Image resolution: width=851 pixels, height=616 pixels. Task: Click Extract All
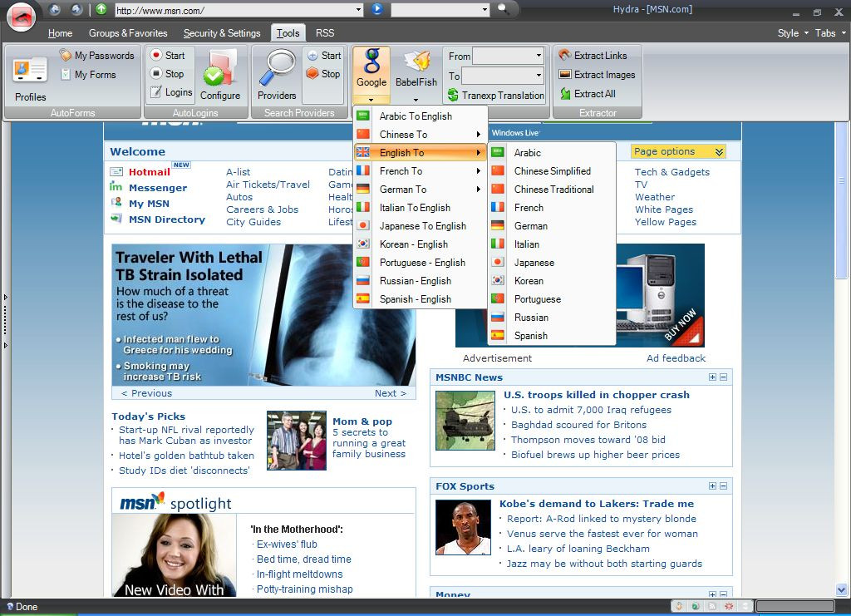(x=588, y=93)
